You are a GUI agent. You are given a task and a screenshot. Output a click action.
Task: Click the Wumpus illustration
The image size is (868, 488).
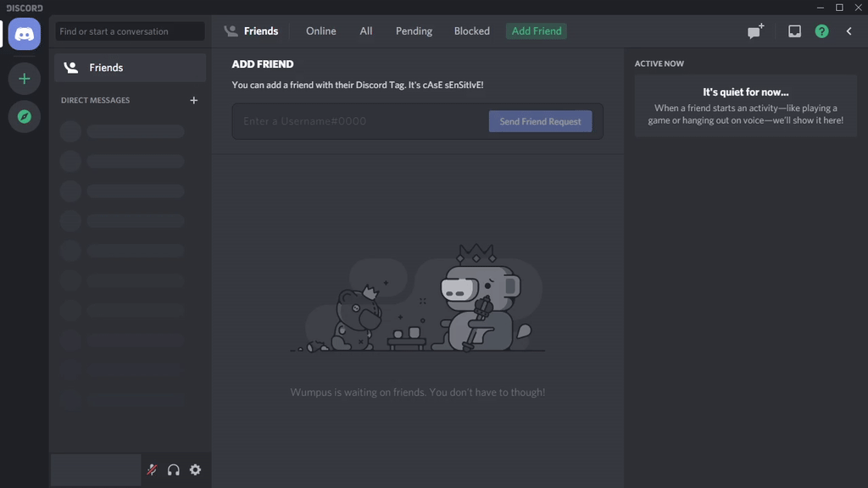pyautogui.click(x=417, y=297)
